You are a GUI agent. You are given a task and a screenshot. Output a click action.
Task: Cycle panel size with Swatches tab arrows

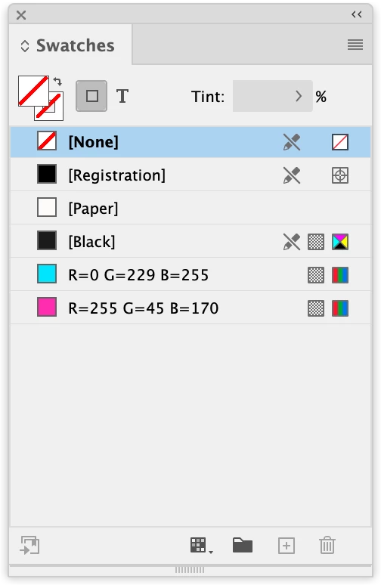pyautogui.click(x=25, y=46)
